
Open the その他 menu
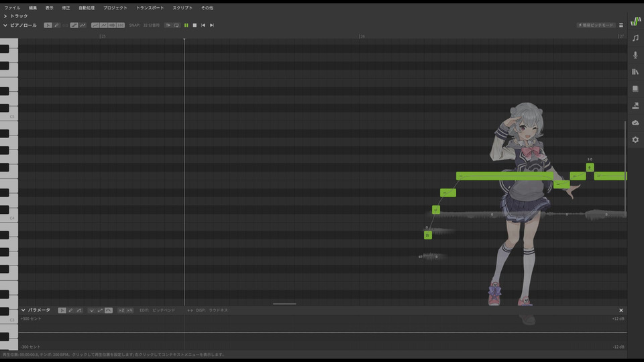coord(207,8)
